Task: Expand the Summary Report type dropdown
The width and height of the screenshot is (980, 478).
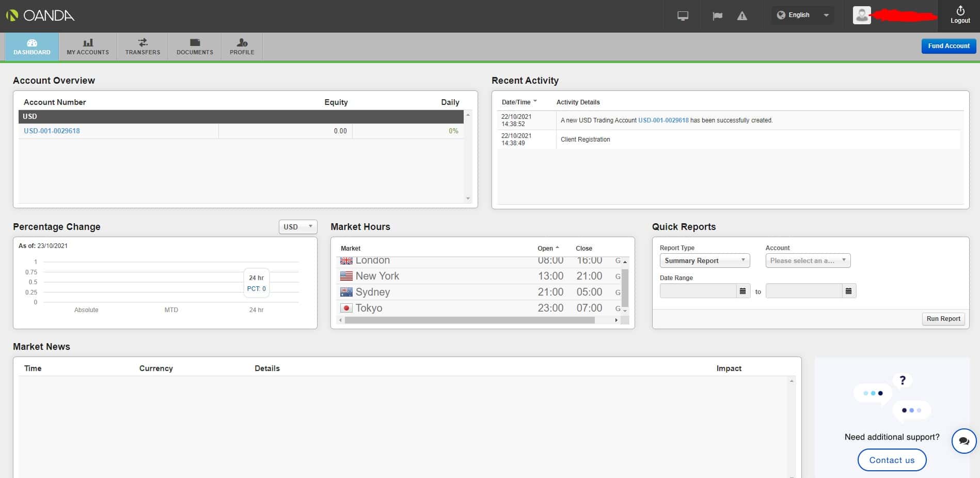Action: pyautogui.click(x=704, y=261)
